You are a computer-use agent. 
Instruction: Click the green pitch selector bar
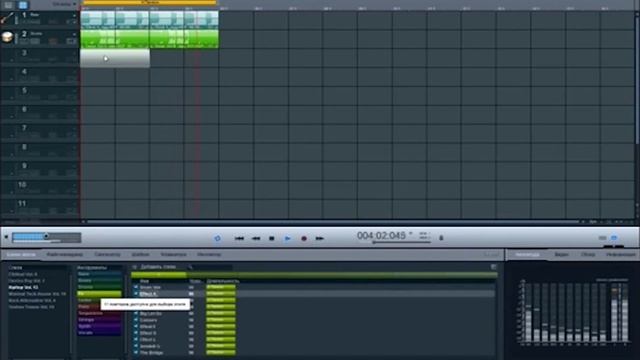313,275
